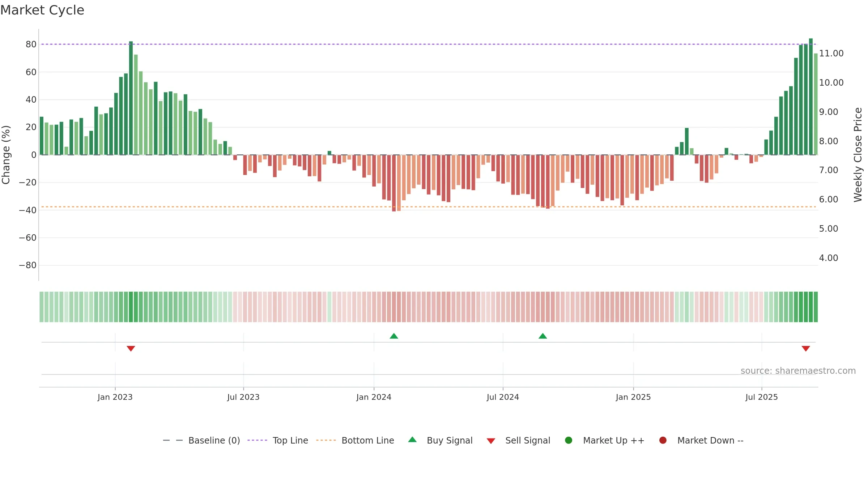868x488 pixels.
Task: Click the Jan 2025 x-axis label
Action: [633, 397]
